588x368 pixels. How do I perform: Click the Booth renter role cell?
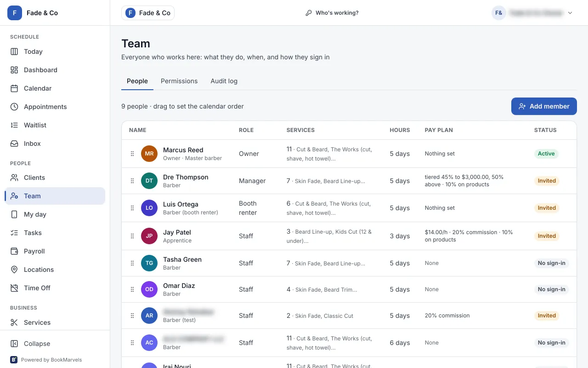tap(248, 208)
